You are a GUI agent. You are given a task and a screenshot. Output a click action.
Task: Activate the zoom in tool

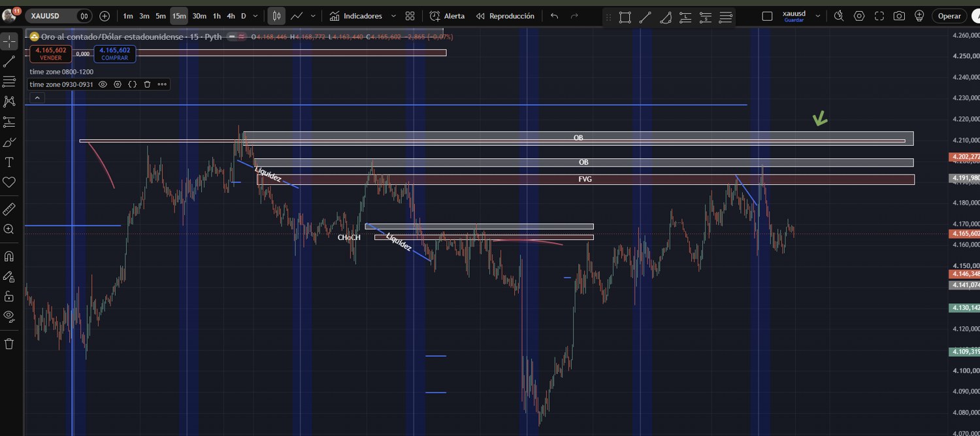9,229
